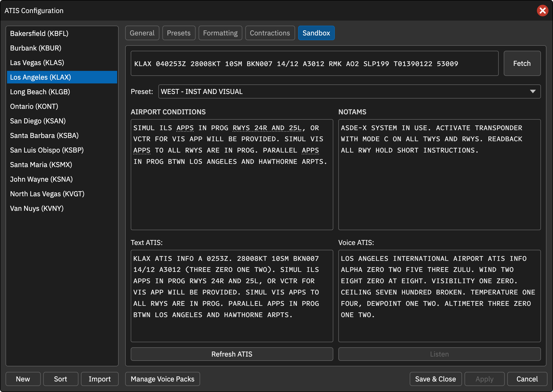Switch to the General tab

click(x=142, y=33)
